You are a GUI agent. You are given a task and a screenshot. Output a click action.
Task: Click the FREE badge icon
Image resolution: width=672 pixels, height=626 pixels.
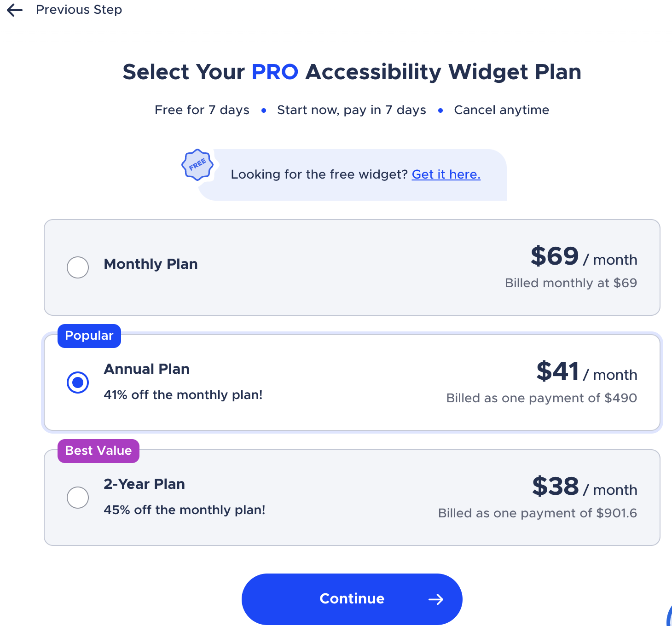pos(197,165)
